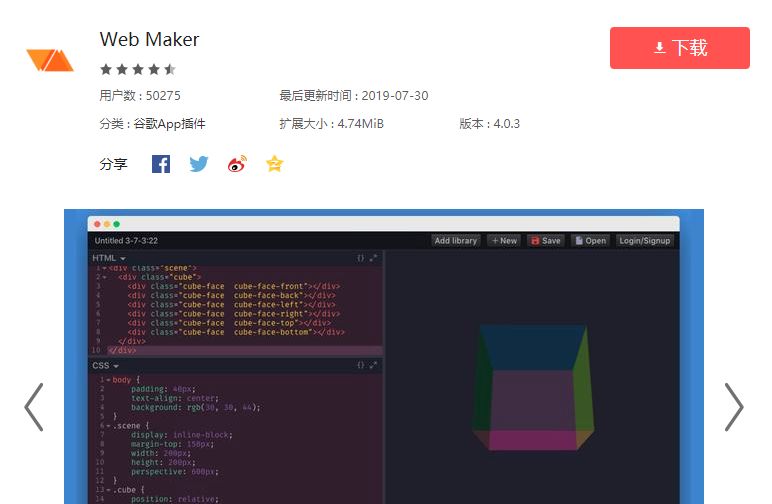Click the Web Maker title text

click(x=149, y=39)
